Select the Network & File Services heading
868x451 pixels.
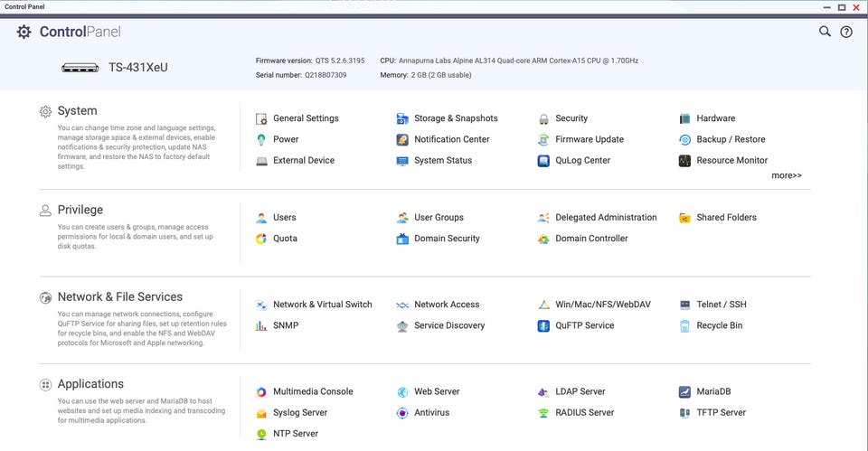[119, 296]
